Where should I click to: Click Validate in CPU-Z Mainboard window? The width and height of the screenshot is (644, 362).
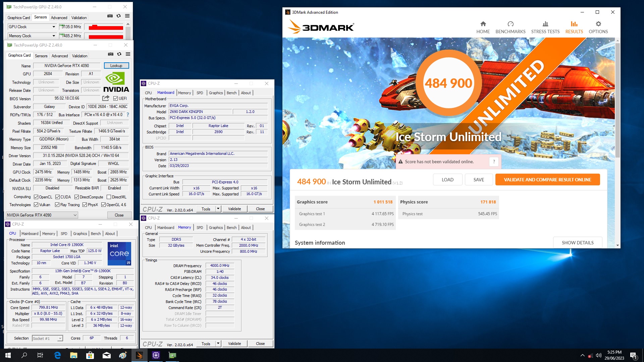[234, 209]
